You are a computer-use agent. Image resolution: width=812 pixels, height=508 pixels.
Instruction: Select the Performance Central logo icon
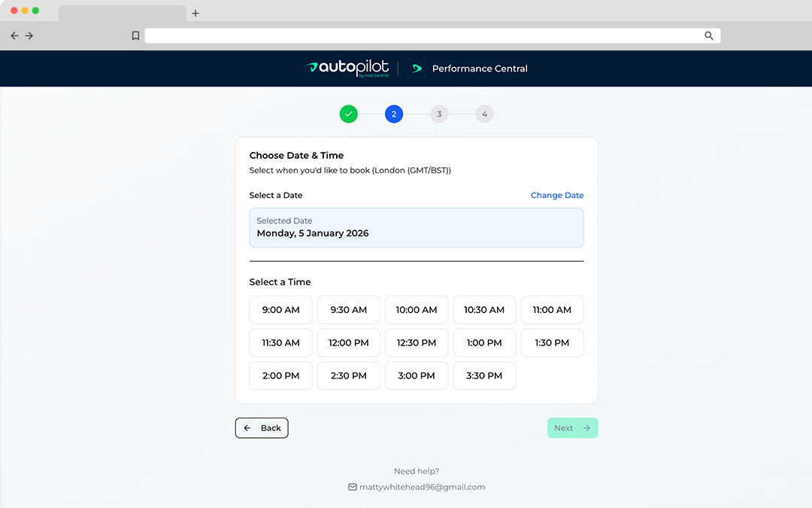(417, 68)
